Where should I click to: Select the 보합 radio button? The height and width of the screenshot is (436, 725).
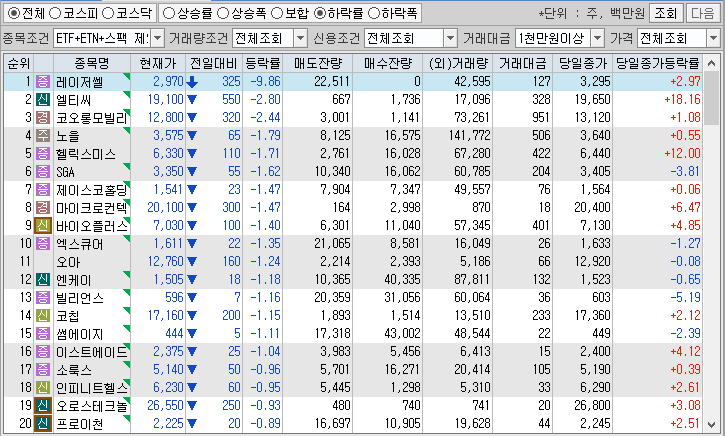[277, 13]
